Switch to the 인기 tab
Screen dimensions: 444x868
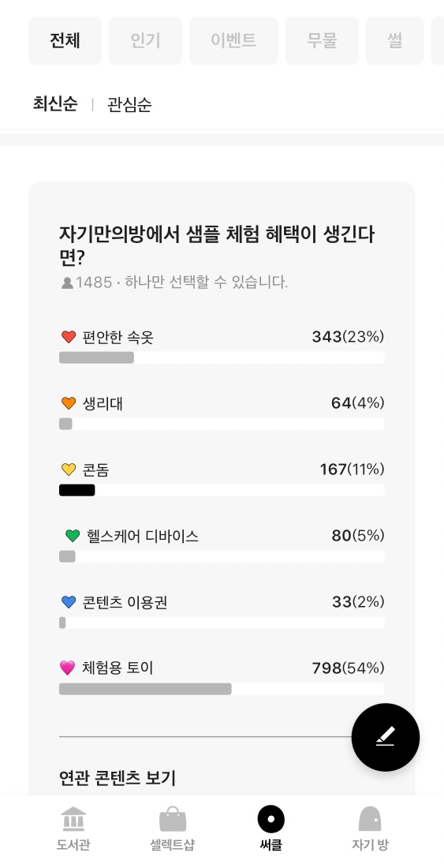[145, 41]
